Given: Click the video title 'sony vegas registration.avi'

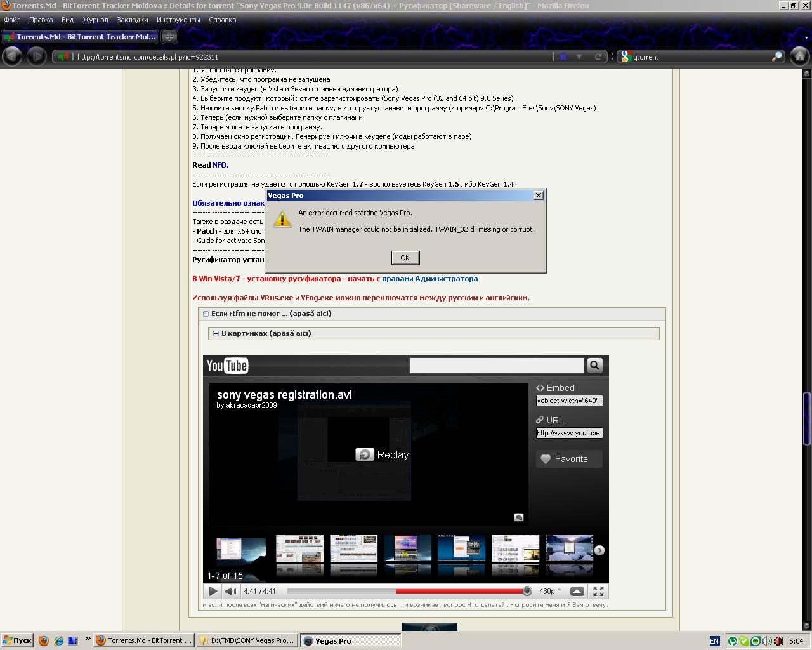Looking at the screenshot, I should pyautogui.click(x=284, y=395).
